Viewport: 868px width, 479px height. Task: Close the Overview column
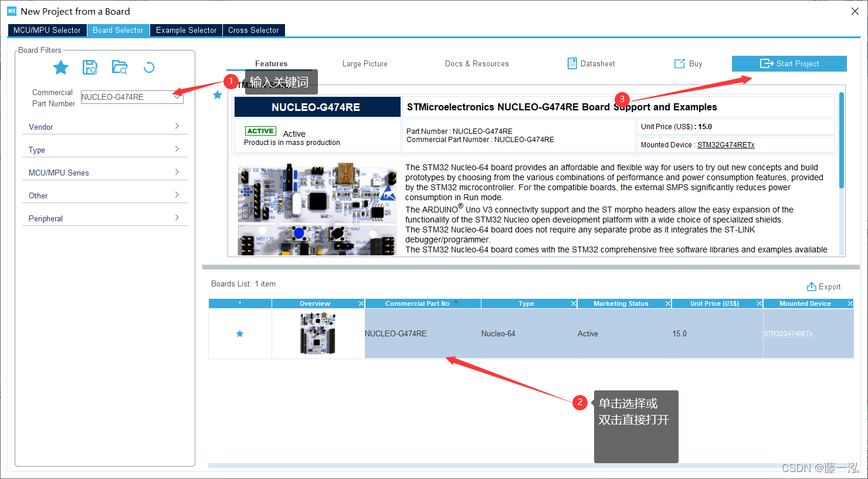361,303
